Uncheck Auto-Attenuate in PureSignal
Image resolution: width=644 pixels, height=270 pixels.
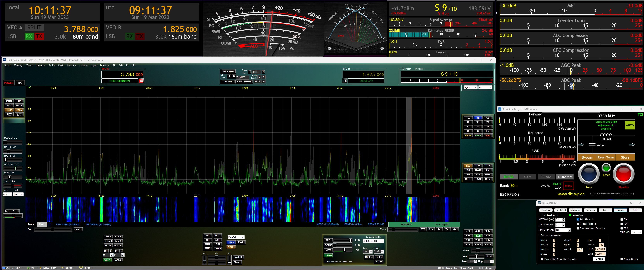click(578, 219)
